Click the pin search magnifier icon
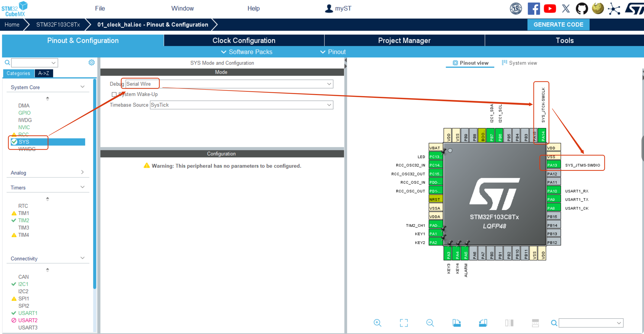 [554, 323]
